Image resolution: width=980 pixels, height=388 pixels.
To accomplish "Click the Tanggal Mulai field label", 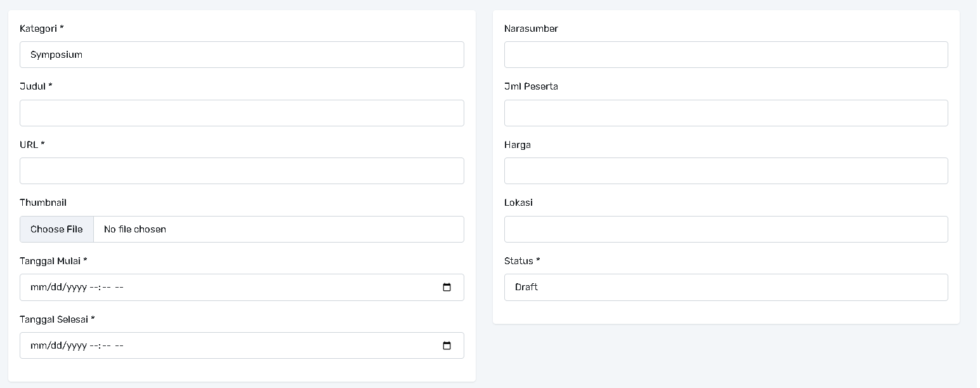I will tap(53, 261).
